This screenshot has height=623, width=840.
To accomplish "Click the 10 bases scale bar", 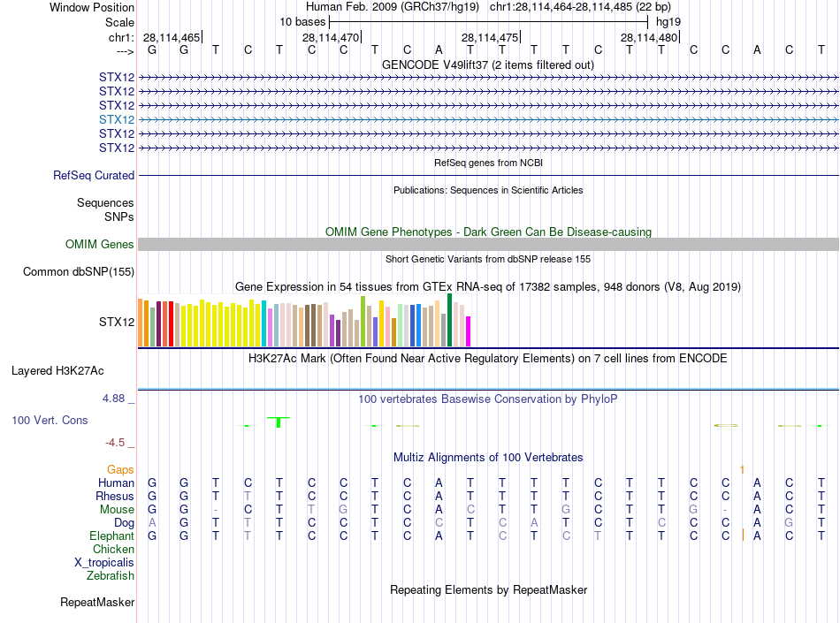I will 487,21.
